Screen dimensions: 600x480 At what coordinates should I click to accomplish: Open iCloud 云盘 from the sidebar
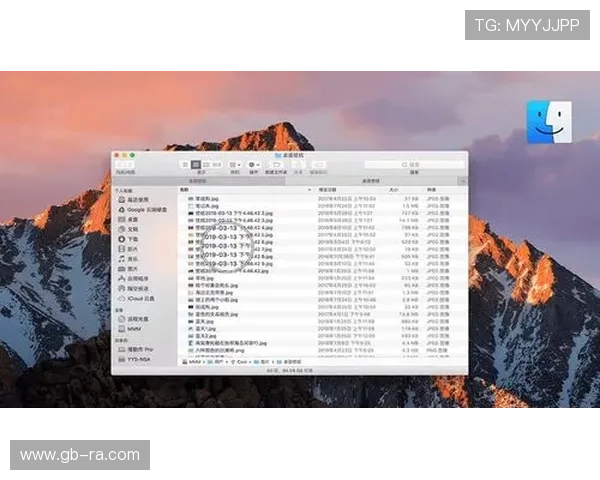[x=140, y=298]
